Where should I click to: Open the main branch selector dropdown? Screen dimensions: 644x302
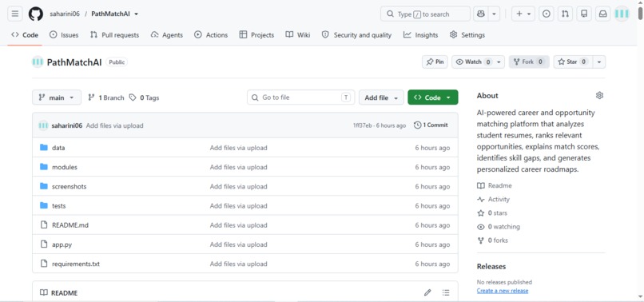pyautogui.click(x=57, y=97)
